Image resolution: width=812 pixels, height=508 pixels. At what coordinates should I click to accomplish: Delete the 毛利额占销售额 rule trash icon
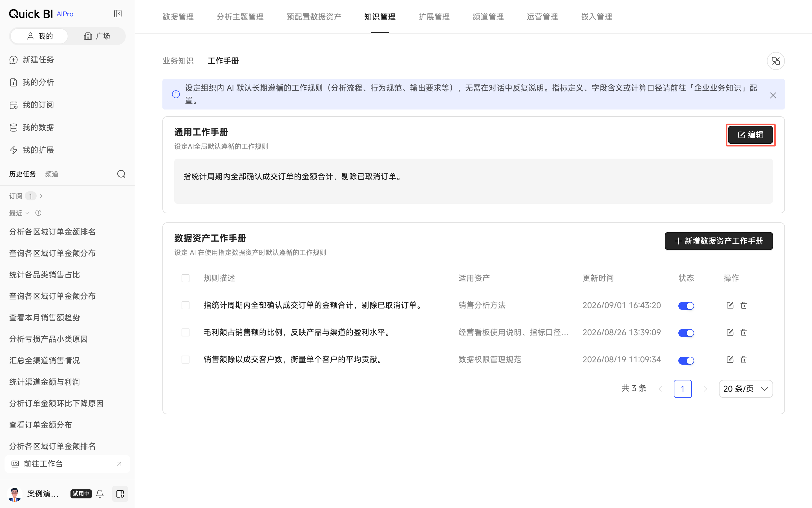(x=743, y=332)
